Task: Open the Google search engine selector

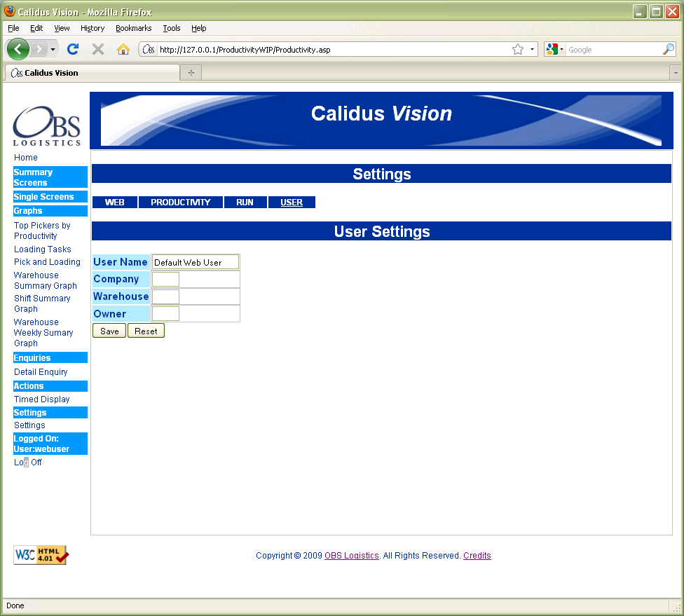Action: click(555, 49)
